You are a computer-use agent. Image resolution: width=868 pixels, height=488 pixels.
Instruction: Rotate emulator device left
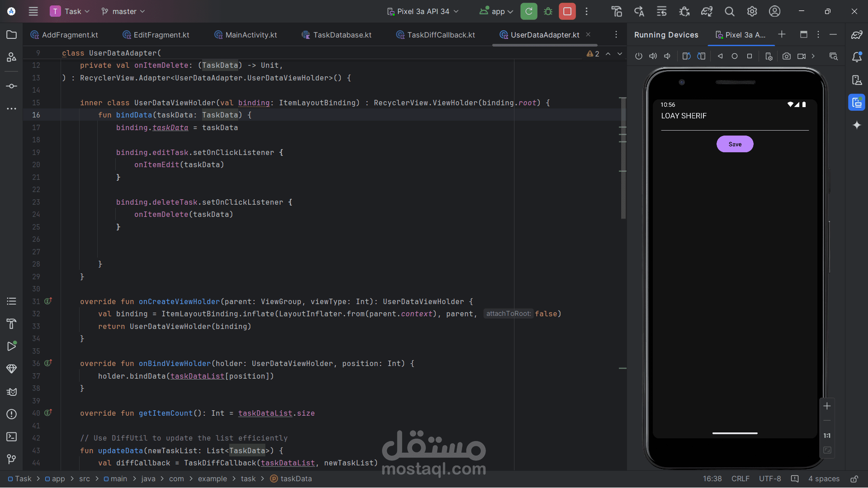pos(686,56)
